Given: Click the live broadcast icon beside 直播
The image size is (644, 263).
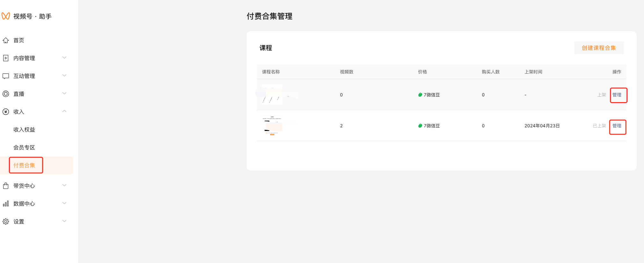Looking at the screenshot, I should [x=6, y=94].
